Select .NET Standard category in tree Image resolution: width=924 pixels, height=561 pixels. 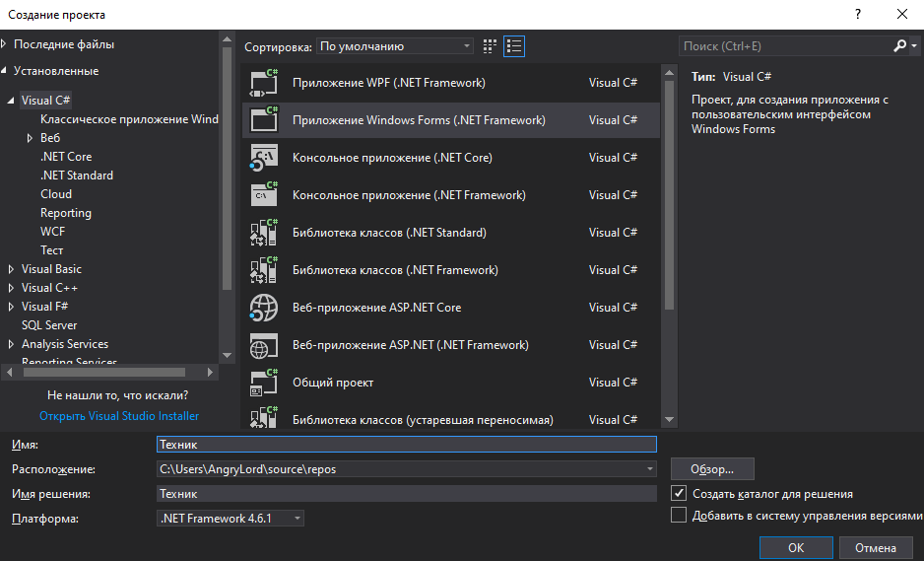click(77, 175)
